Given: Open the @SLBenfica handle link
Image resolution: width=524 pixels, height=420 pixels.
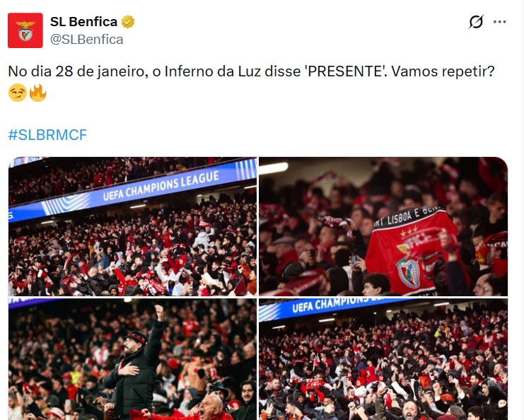Looking at the screenshot, I should 86,40.
